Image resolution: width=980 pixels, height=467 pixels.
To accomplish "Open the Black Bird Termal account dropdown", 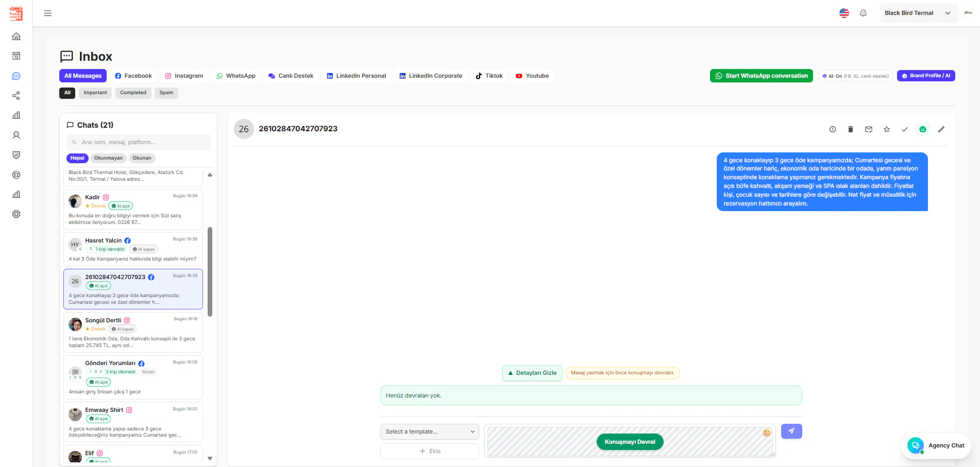I will click(918, 13).
